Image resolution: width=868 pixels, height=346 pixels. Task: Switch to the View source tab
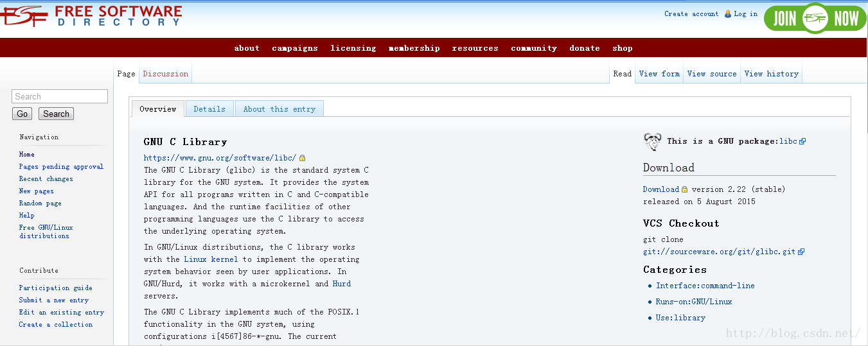click(712, 74)
